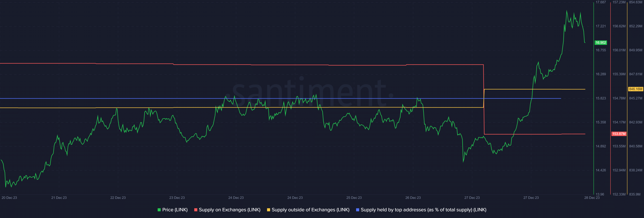Select the 22 Dec 23 date label
Screen dimensions: 644x218
tap(118, 198)
